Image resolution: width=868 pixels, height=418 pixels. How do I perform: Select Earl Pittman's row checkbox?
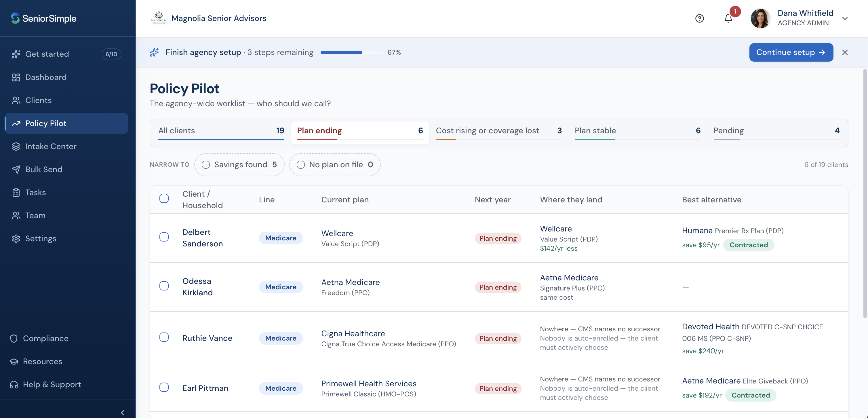click(x=164, y=387)
